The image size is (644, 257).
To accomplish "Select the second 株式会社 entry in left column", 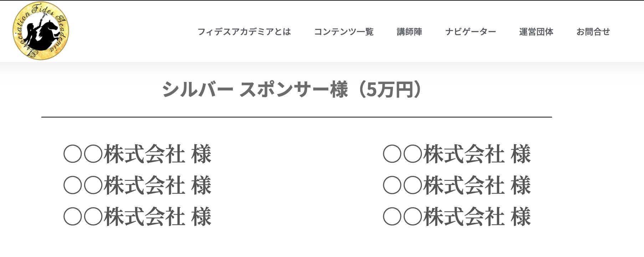I will (137, 185).
